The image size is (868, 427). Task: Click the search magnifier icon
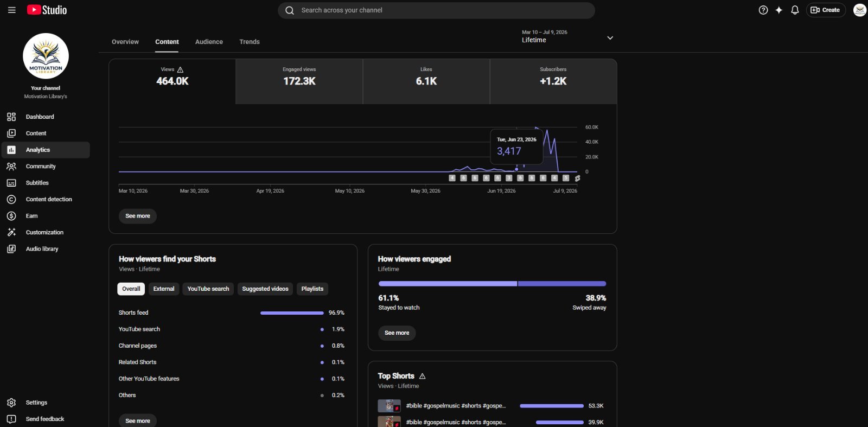(290, 10)
